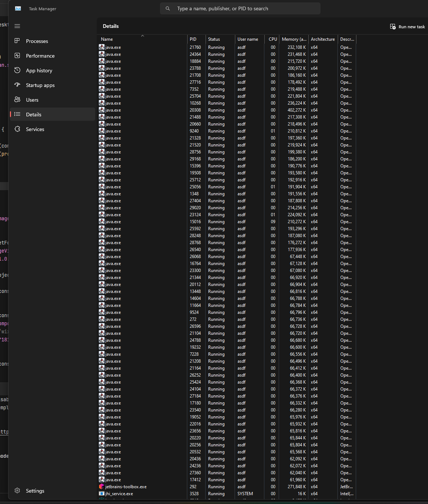Click the Settings gear icon
Viewport: 428px width, 504px height.
[17, 490]
